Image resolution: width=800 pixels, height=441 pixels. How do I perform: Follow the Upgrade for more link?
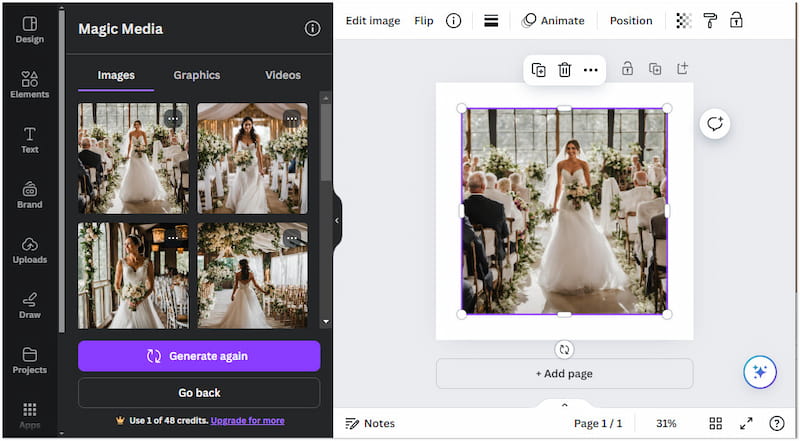pos(247,421)
